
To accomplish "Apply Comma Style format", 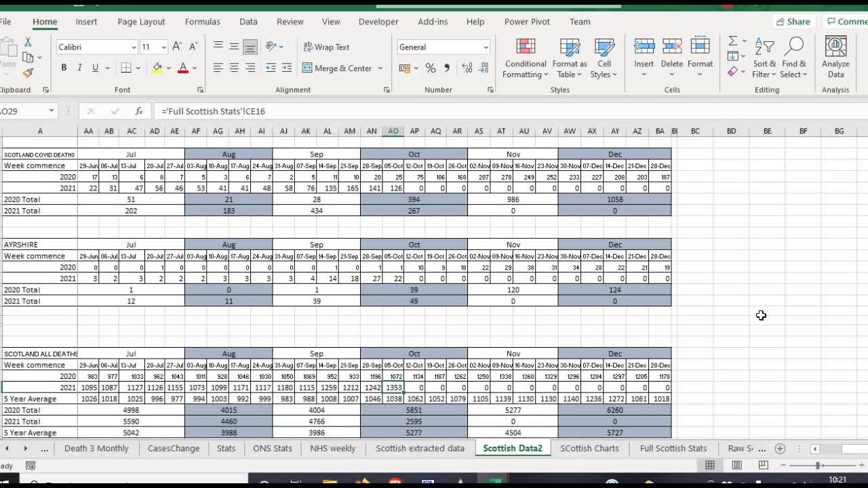I will pos(447,68).
